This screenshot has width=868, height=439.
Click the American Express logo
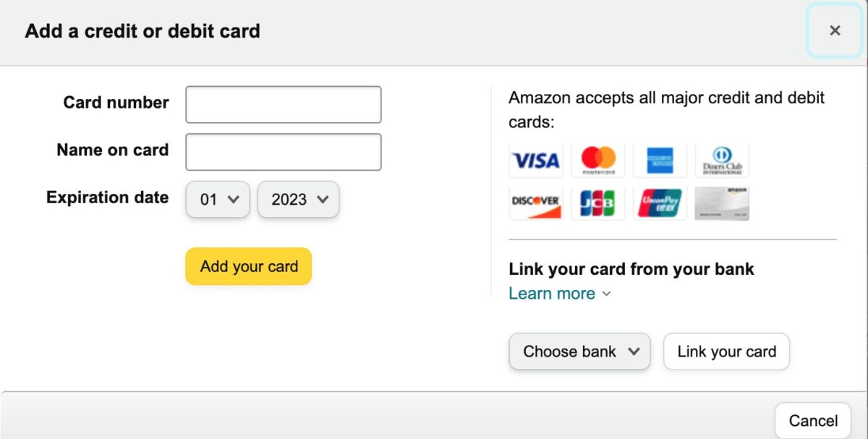pyautogui.click(x=660, y=161)
